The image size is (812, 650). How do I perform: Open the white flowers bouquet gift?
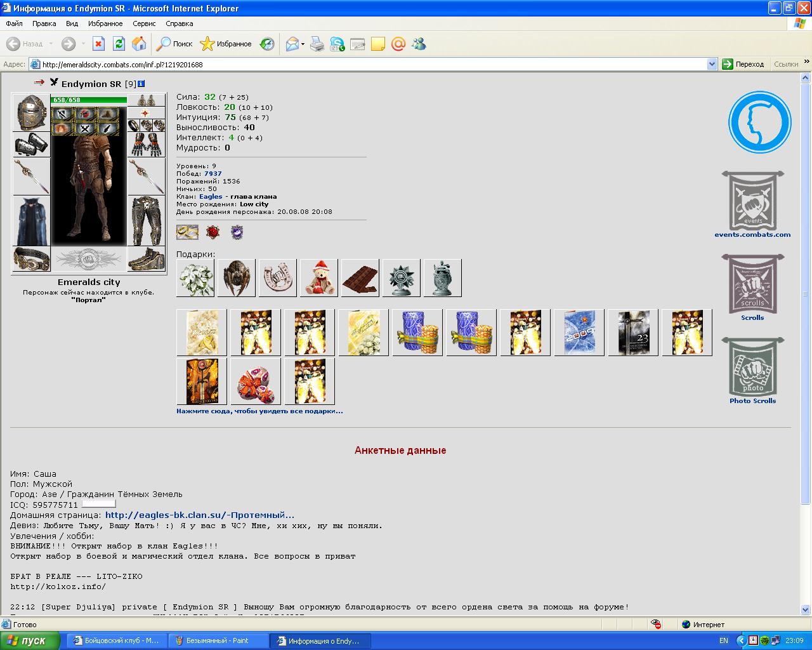click(x=195, y=278)
